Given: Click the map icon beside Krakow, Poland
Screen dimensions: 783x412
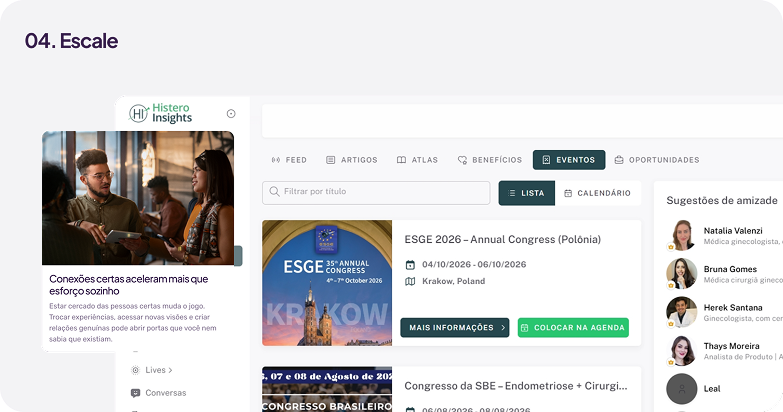Looking at the screenshot, I should pyautogui.click(x=410, y=281).
